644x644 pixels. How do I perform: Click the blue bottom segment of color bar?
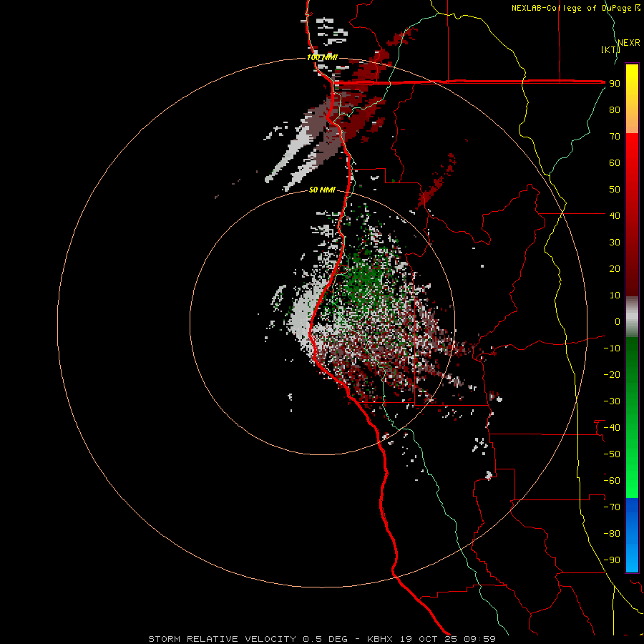[632, 535]
